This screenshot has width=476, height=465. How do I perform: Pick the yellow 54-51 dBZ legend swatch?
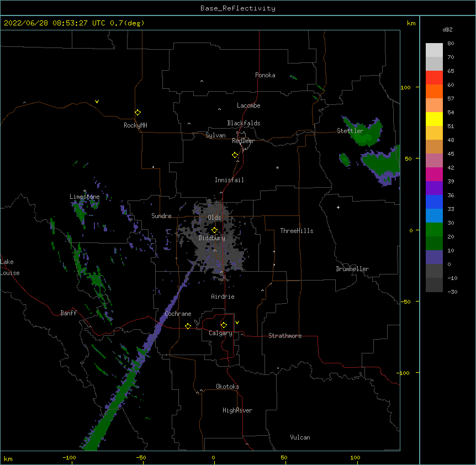tap(434, 119)
